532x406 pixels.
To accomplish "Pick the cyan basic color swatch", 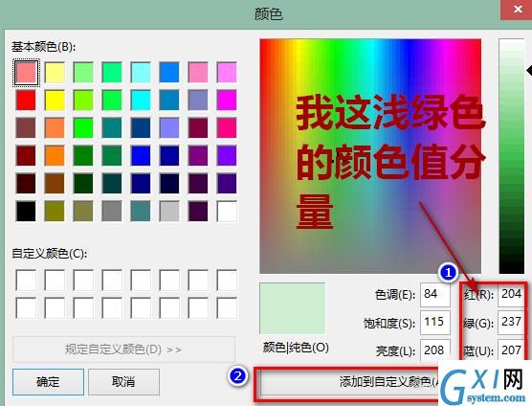I will coord(141,101).
